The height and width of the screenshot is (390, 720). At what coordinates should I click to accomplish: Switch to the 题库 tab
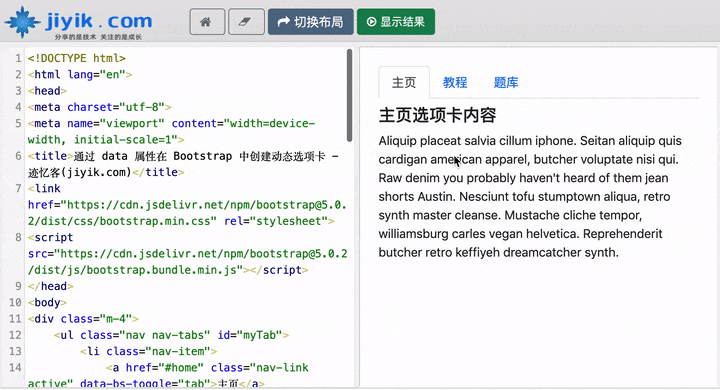506,83
